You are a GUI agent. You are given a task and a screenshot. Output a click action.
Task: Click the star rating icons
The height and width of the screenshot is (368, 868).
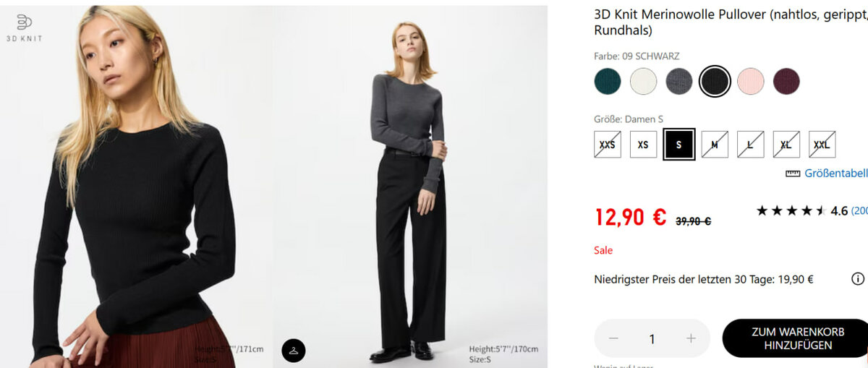[791, 211]
